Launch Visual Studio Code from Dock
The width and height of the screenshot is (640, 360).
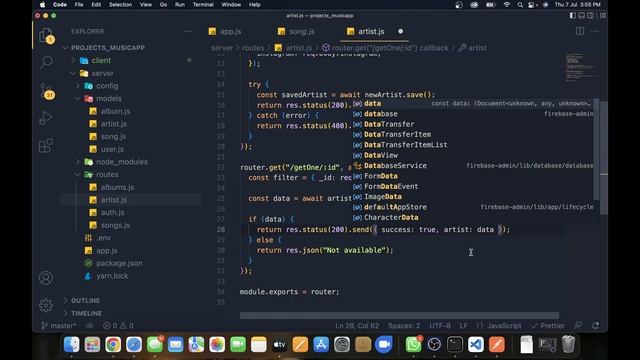(x=476, y=344)
